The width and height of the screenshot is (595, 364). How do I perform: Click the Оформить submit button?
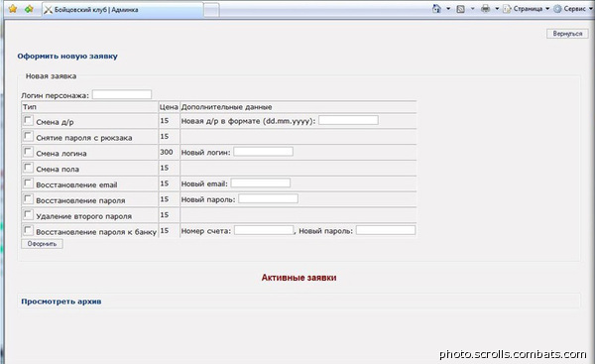42,244
